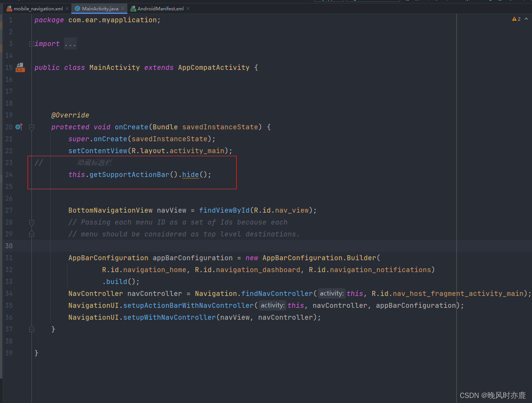Click the package name com.ear.myapplication
The width and height of the screenshot is (532, 403).
click(x=113, y=20)
